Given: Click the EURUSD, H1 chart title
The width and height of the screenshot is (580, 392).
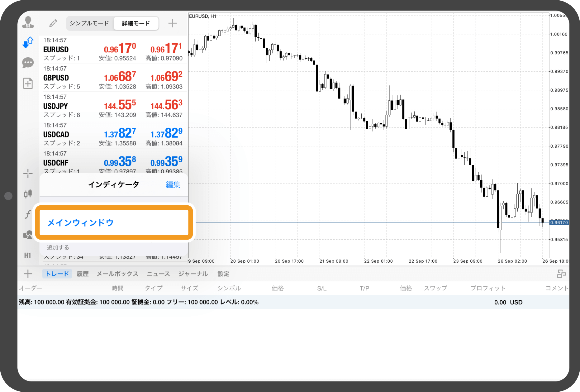Looking at the screenshot, I should pyautogui.click(x=202, y=16).
